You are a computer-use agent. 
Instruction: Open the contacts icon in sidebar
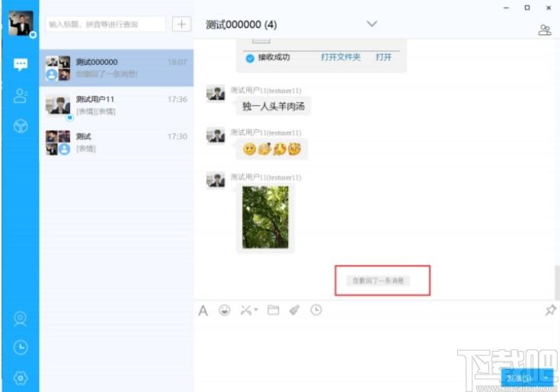21,96
